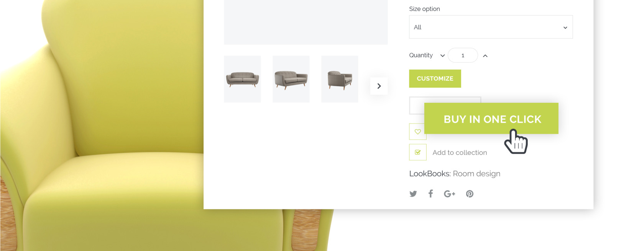Tick the add to collection checkbox icon
Screen dimensions: 644x251
tap(417, 152)
